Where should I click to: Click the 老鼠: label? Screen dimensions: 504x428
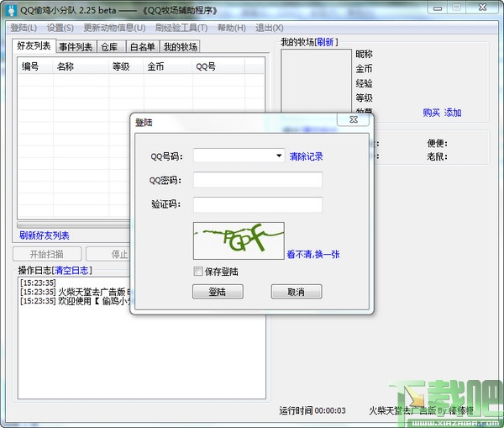click(x=437, y=156)
